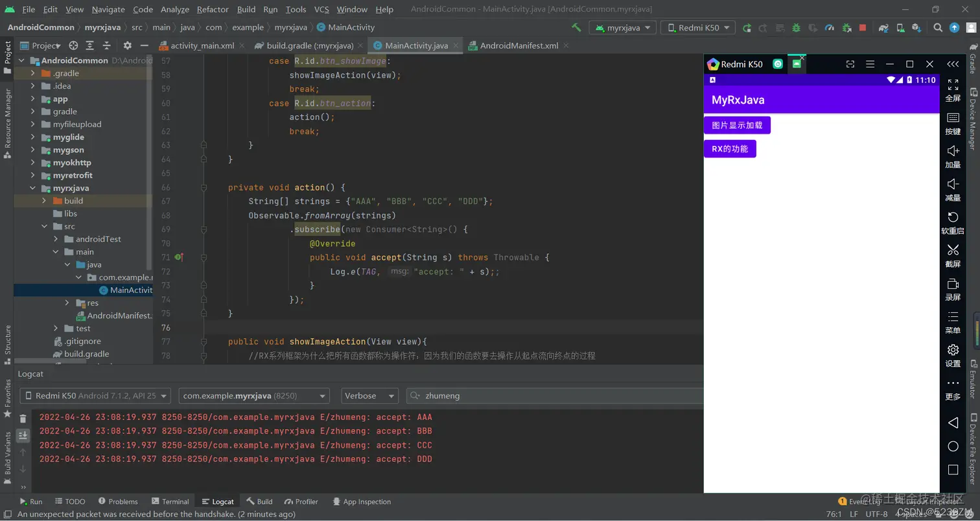The image size is (980, 521).
Task: Stop the running app red square
Action: pos(863,28)
